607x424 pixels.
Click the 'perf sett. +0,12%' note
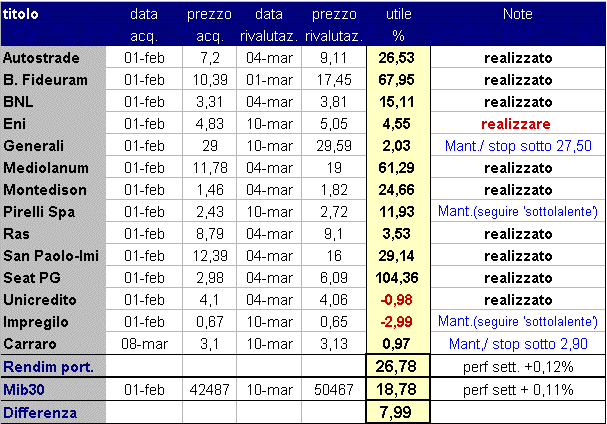pos(518,367)
